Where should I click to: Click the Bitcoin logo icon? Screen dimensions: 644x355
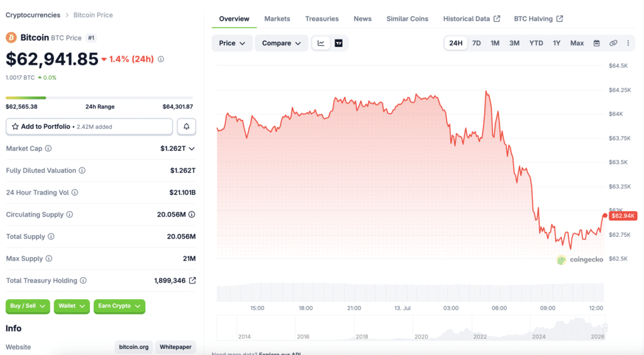point(11,37)
